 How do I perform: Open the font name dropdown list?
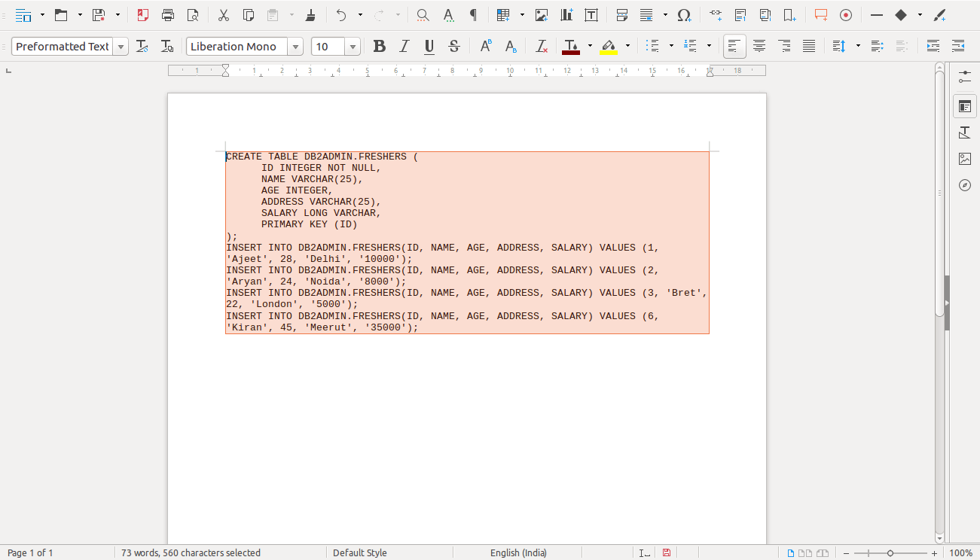tap(296, 47)
